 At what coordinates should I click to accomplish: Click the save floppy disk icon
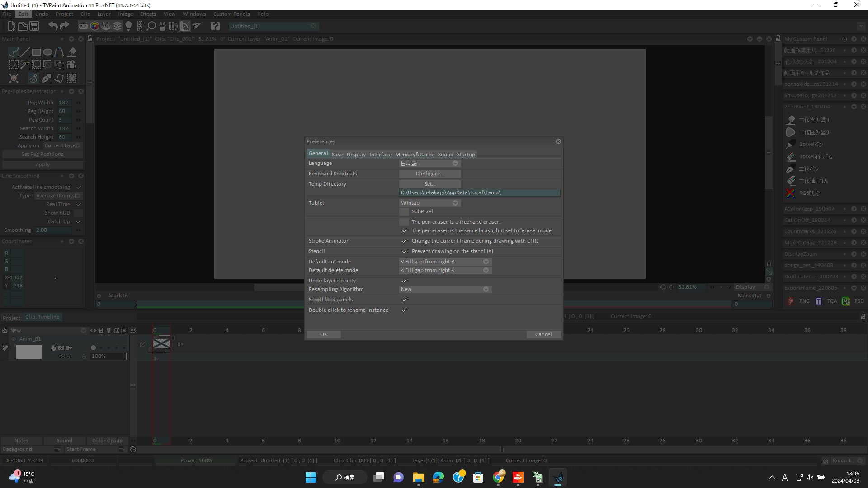tap(34, 26)
